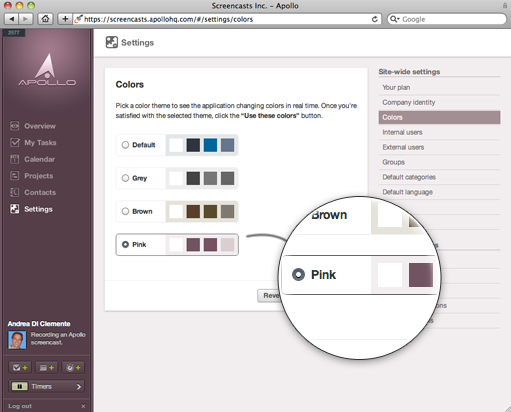
Task: Add a new item with the middle plus button
Action: (47, 368)
